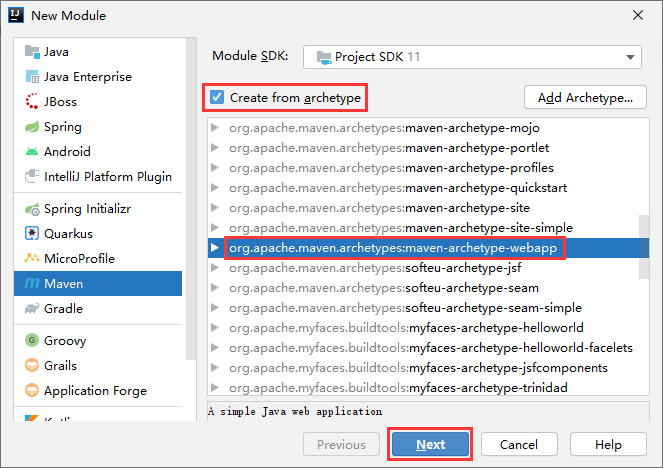The width and height of the screenshot is (663, 468).
Task: Expand the softeu-archetype-jsf entry arrow
Action: tap(215, 268)
